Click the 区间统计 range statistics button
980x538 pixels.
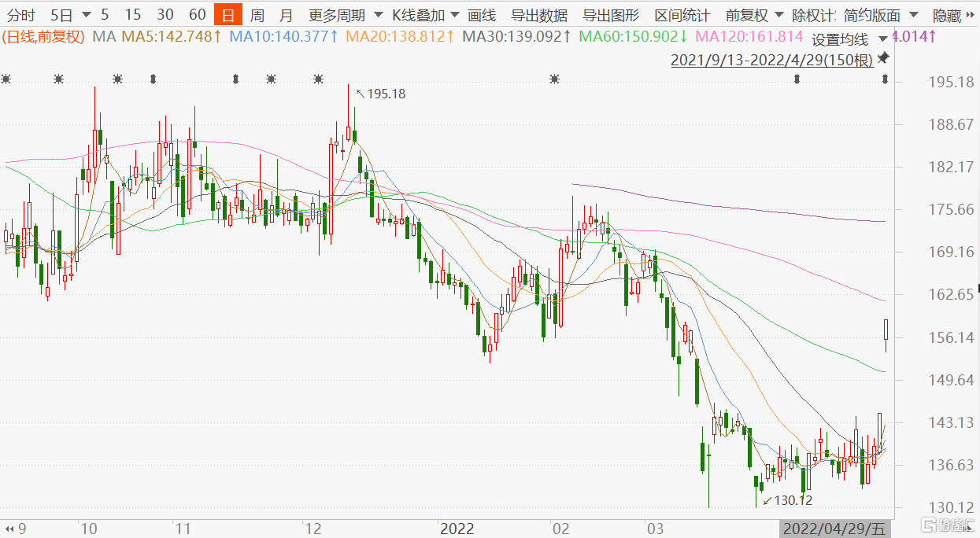(x=682, y=15)
